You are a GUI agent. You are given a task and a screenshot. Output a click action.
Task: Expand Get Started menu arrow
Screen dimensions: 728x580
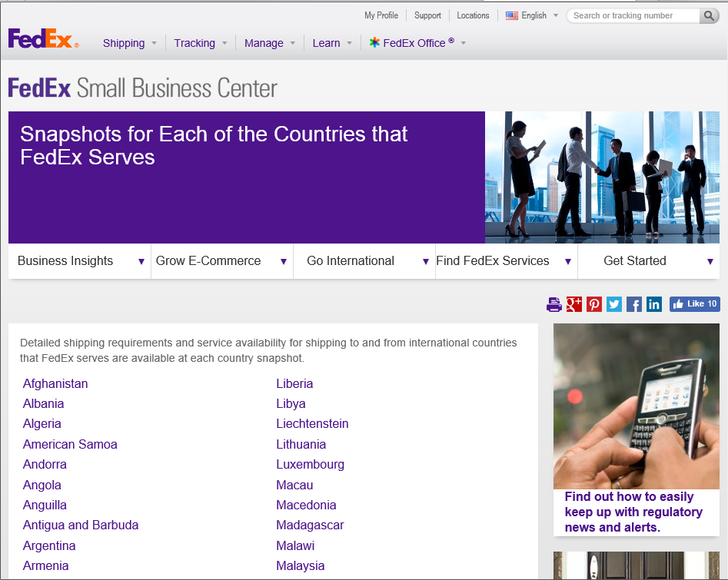pyautogui.click(x=710, y=262)
